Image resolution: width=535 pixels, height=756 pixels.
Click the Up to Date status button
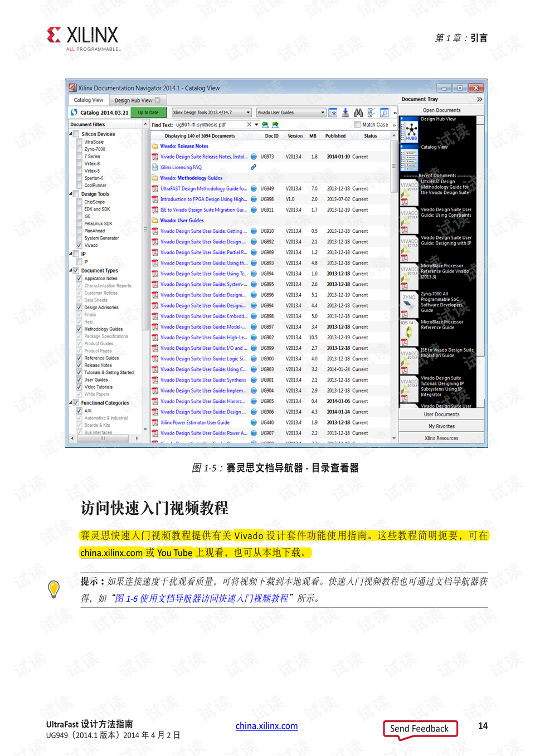pyautogui.click(x=148, y=113)
